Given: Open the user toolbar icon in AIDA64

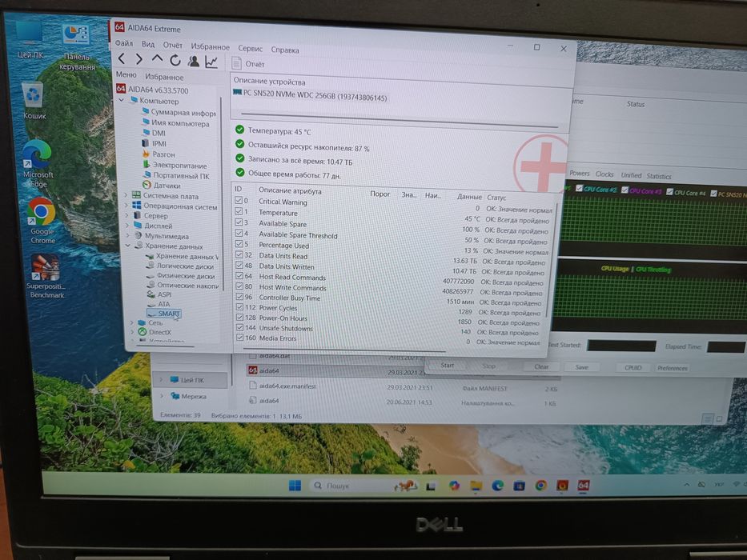Looking at the screenshot, I should [194, 61].
